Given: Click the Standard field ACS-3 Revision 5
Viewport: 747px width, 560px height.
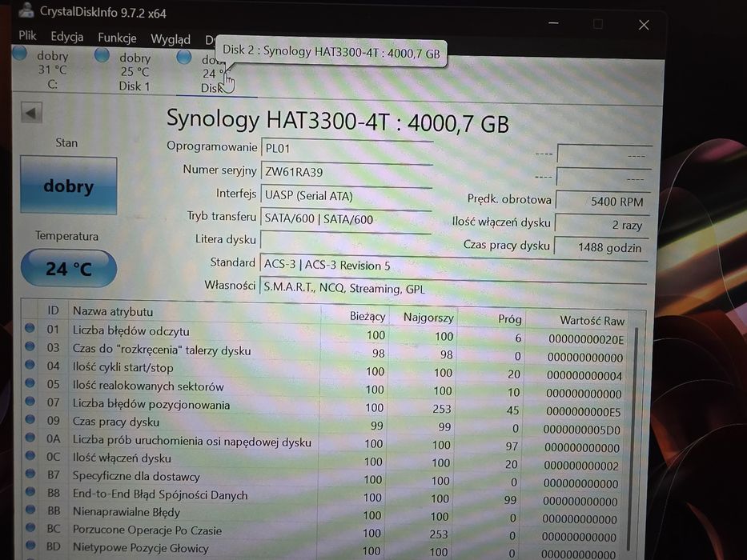Looking at the screenshot, I should pos(453,266).
